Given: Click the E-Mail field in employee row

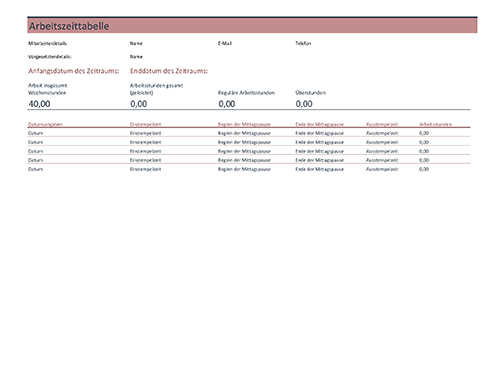Looking at the screenshot, I should pyautogui.click(x=225, y=43).
